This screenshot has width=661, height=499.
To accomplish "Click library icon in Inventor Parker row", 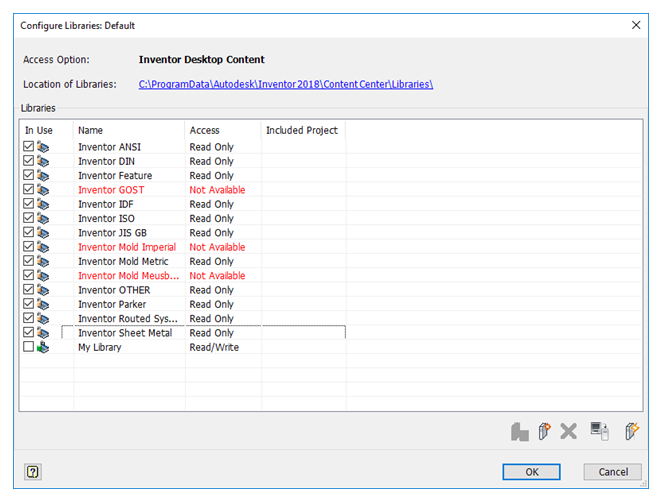I will pyautogui.click(x=43, y=305).
